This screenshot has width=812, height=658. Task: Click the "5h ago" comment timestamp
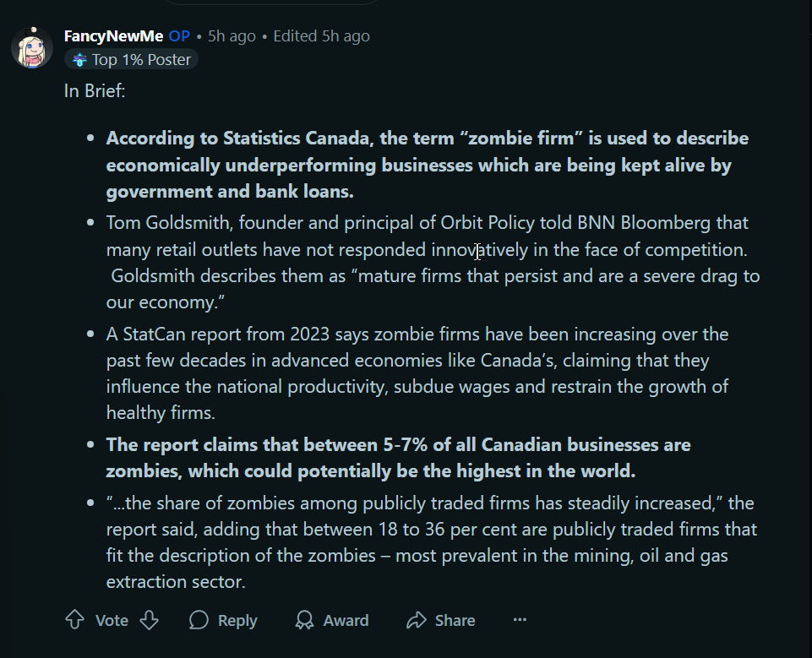(232, 36)
